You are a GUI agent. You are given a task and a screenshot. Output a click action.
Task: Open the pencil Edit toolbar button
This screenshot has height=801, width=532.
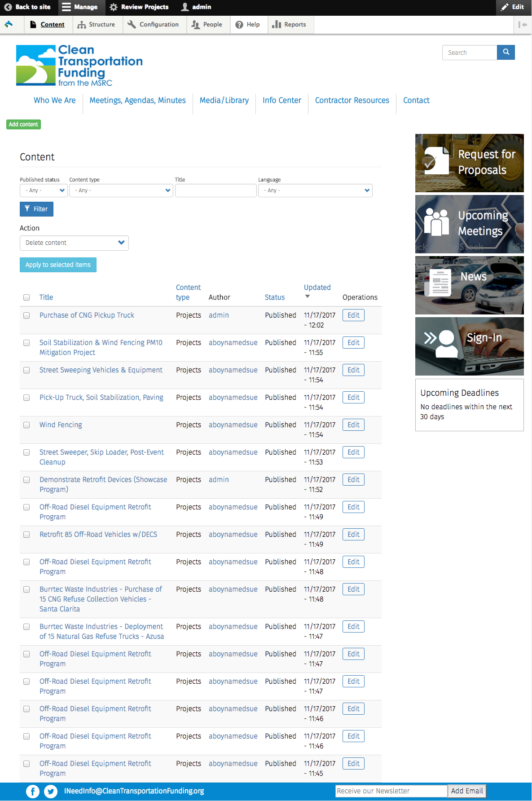[514, 7]
